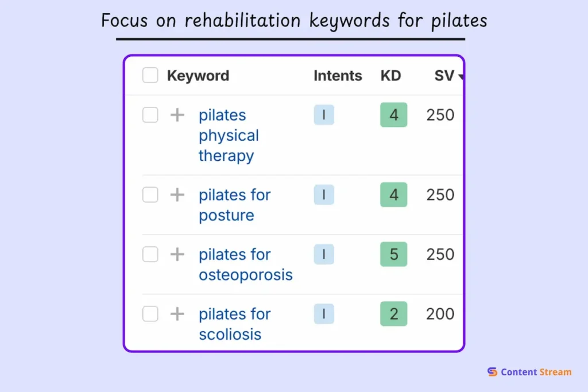Image resolution: width=588 pixels, height=392 pixels.
Task: Click the Content Stream logo icon
Action: click(x=492, y=372)
